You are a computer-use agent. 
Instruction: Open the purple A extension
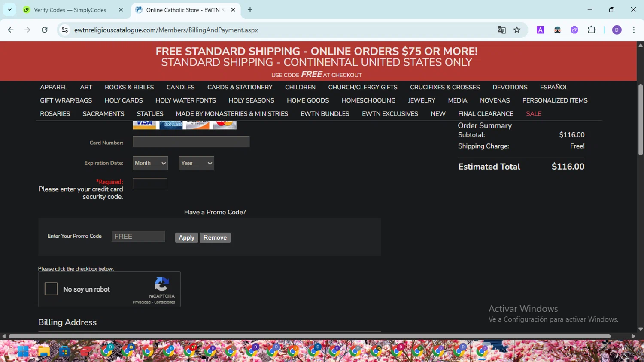(541, 30)
